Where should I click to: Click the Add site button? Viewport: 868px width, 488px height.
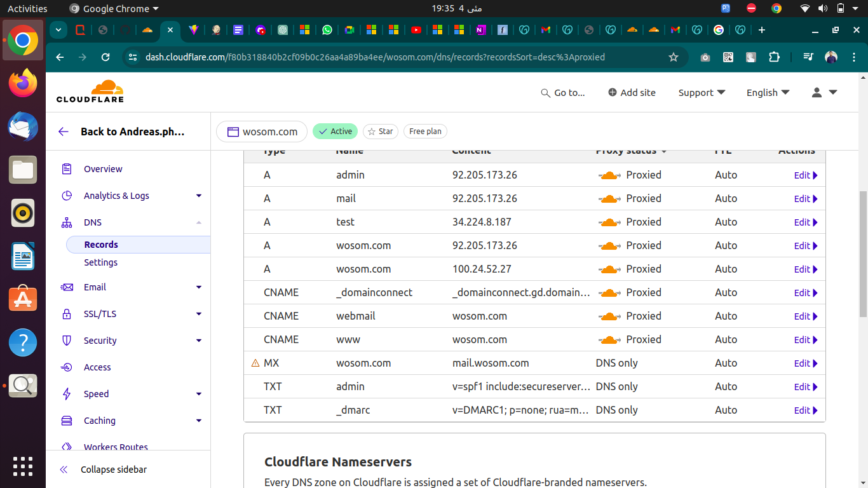pyautogui.click(x=632, y=93)
